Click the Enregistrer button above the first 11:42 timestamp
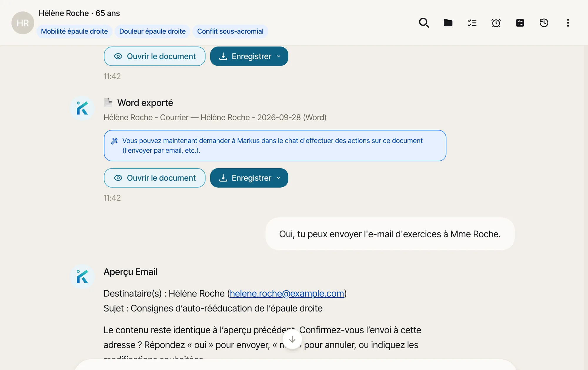Image resolution: width=588 pixels, height=370 pixels. (x=249, y=56)
